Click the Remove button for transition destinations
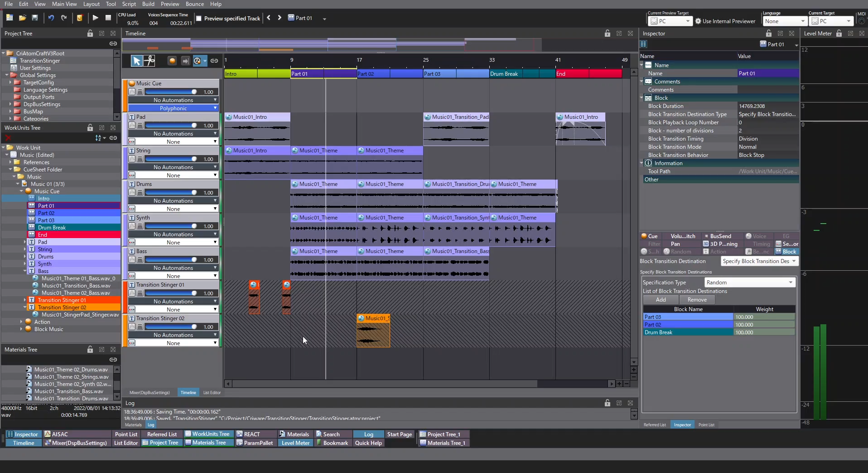The image size is (868, 473). pyautogui.click(x=697, y=300)
